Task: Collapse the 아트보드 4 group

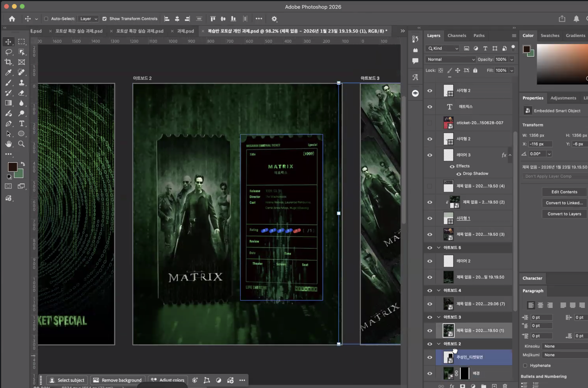Action: pyautogui.click(x=439, y=290)
